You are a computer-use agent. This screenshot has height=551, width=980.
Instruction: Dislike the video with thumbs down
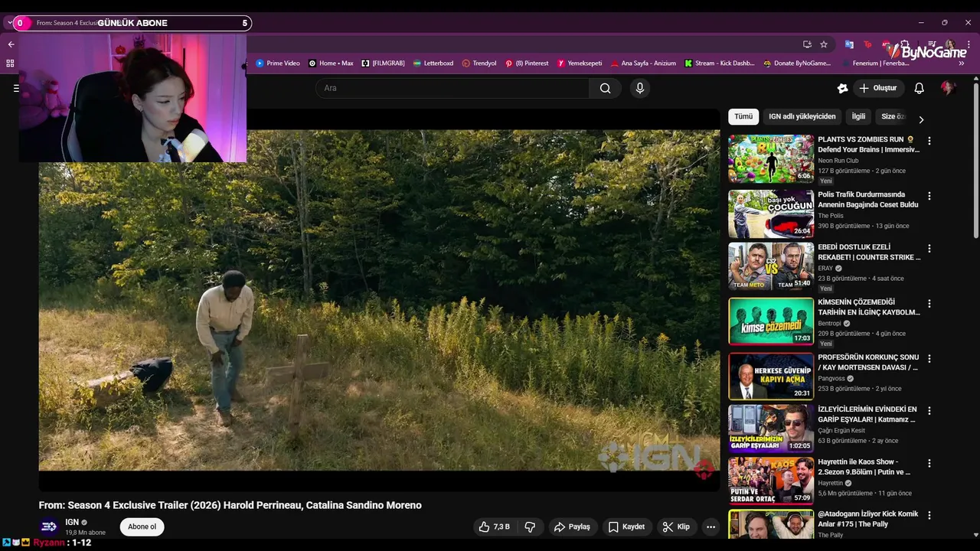pyautogui.click(x=530, y=527)
